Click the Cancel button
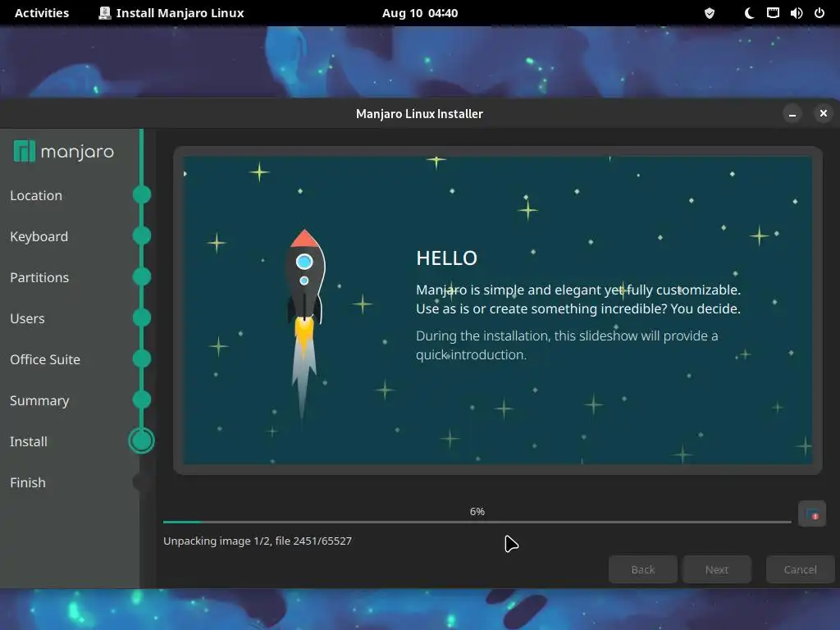Viewport: 840px width, 630px height. 801,569
